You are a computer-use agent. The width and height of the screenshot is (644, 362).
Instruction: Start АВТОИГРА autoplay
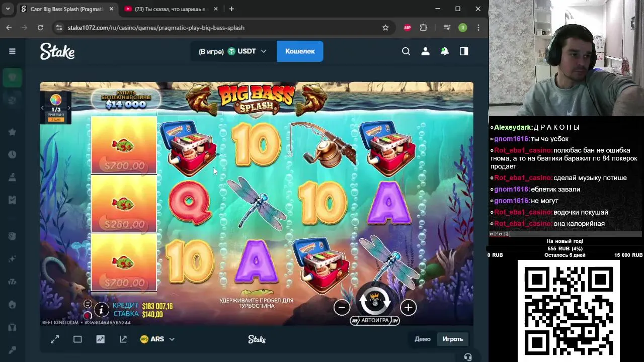[x=375, y=320]
